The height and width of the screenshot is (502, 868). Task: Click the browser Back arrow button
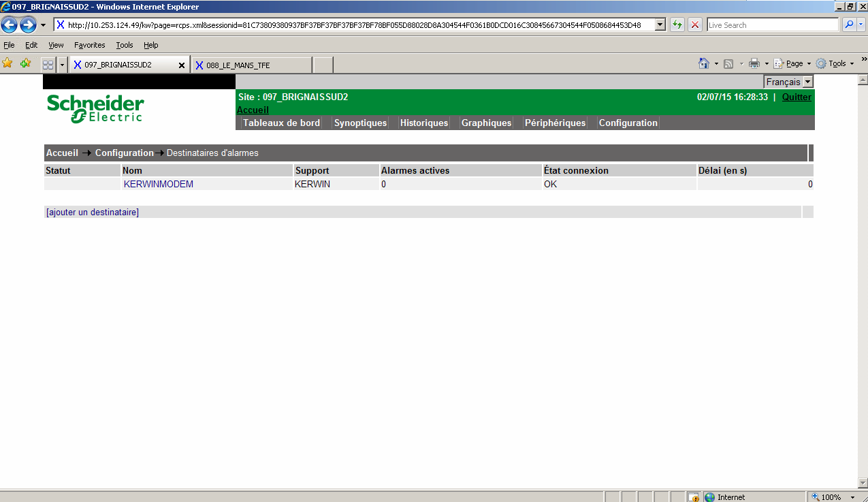tap(10, 25)
